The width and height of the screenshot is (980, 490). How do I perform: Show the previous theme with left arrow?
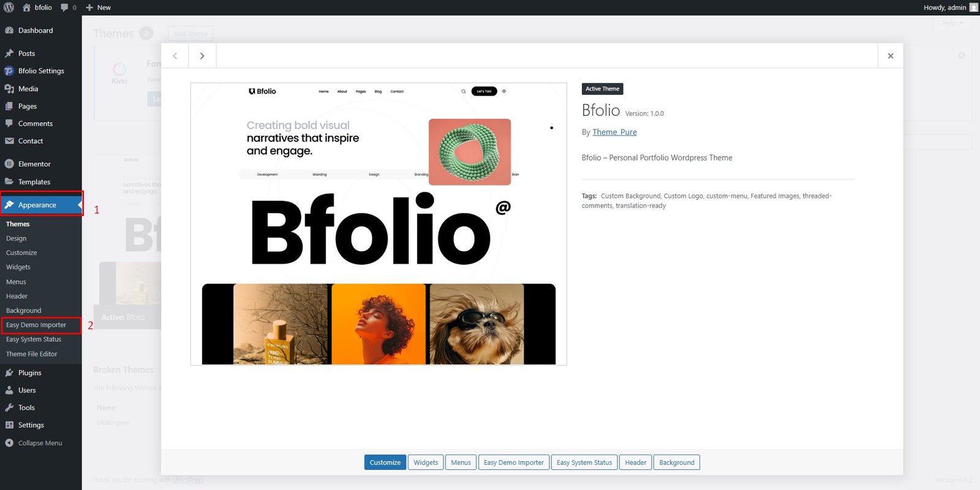[175, 56]
